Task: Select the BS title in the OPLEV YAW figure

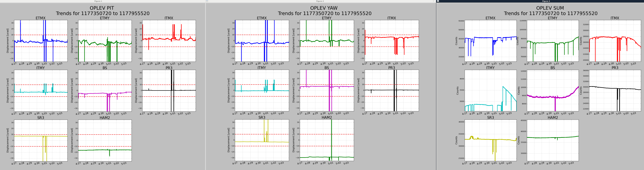Action: coord(327,68)
